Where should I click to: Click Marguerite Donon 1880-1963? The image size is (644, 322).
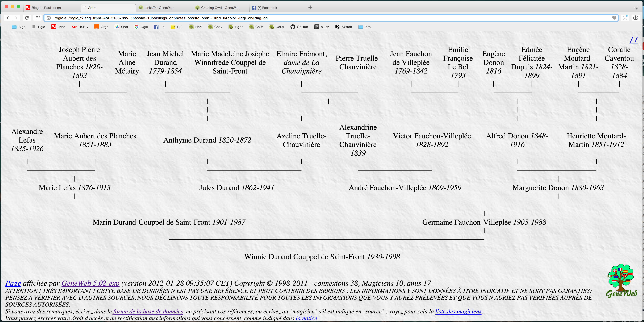click(x=558, y=188)
